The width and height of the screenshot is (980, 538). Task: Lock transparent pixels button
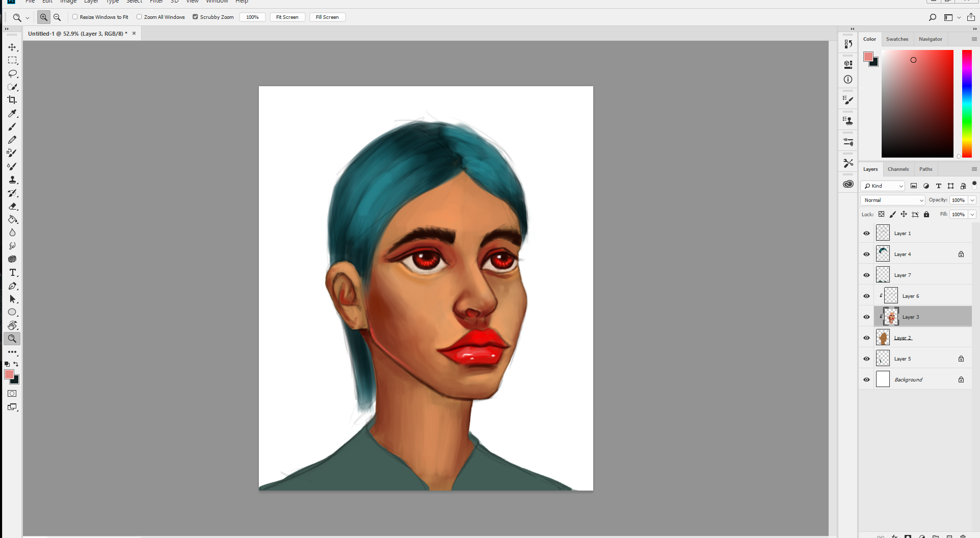[x=881, y=214]
